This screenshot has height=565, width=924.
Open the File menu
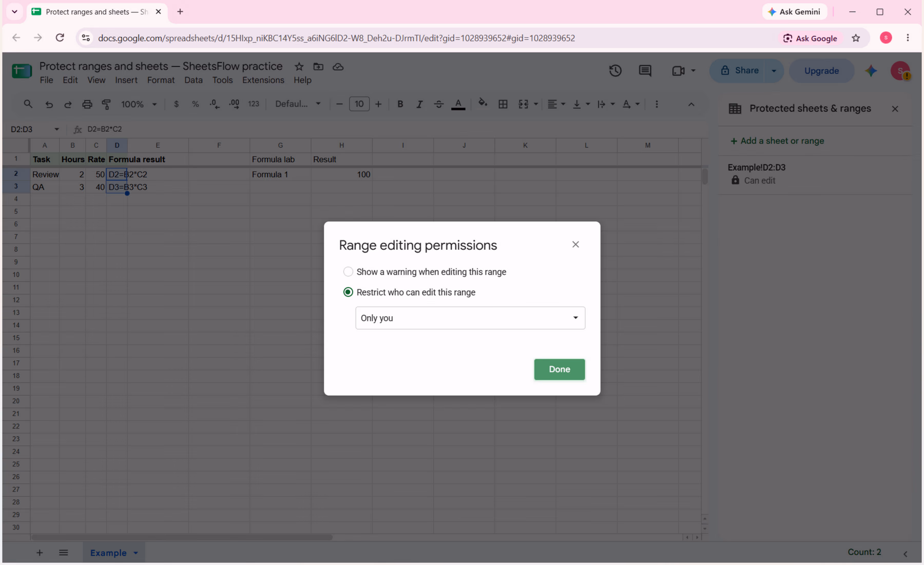(x=46, y=80)
